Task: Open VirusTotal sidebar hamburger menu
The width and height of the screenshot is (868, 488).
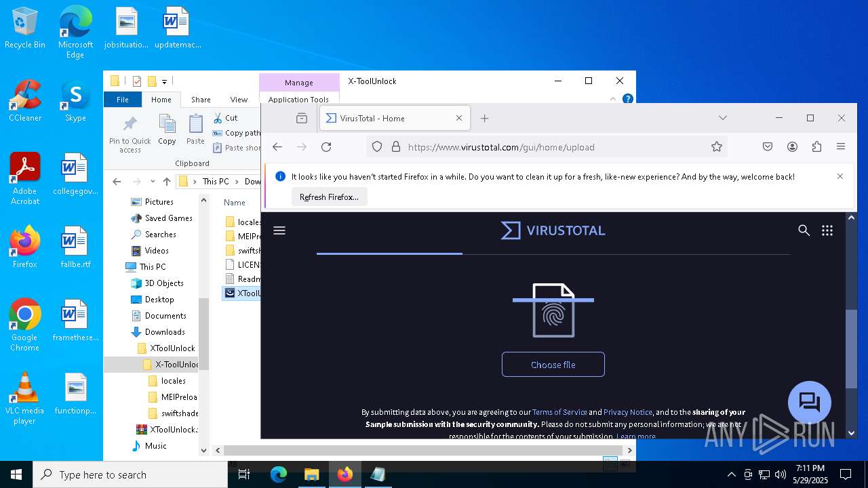Action: click(279, 230)
